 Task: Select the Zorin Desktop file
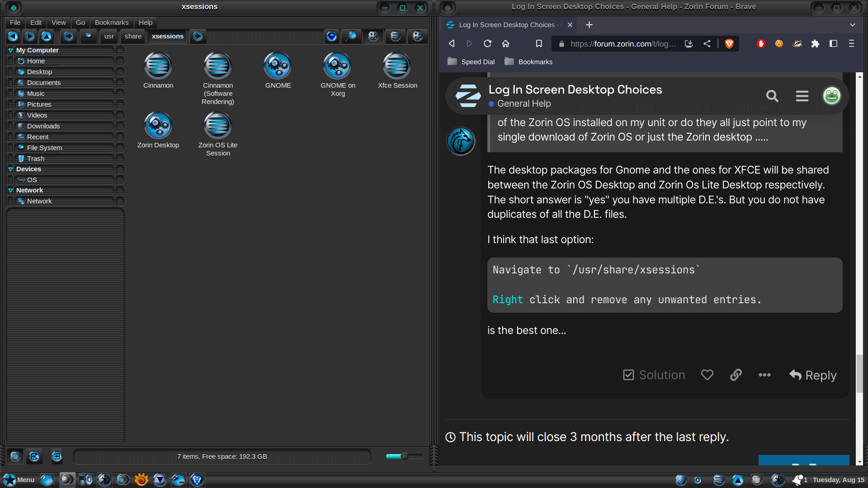coord(158,130)
